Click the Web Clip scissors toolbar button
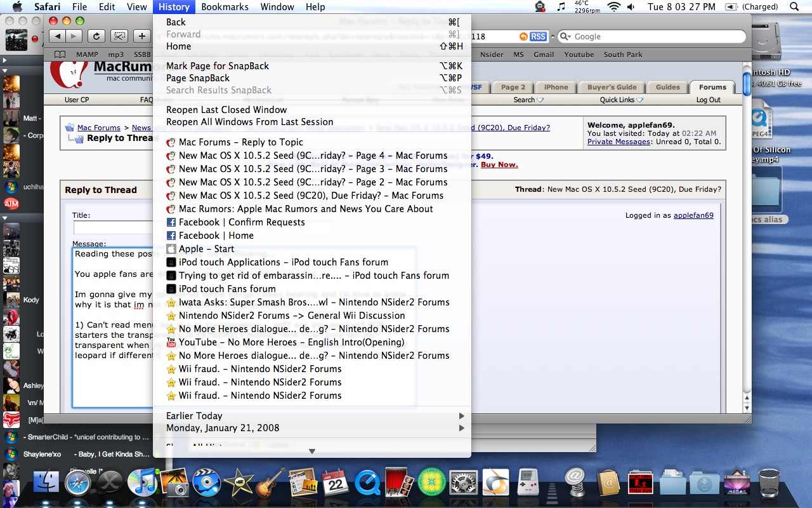The height and width of the screenshot is (508, 812). point(119,36)
